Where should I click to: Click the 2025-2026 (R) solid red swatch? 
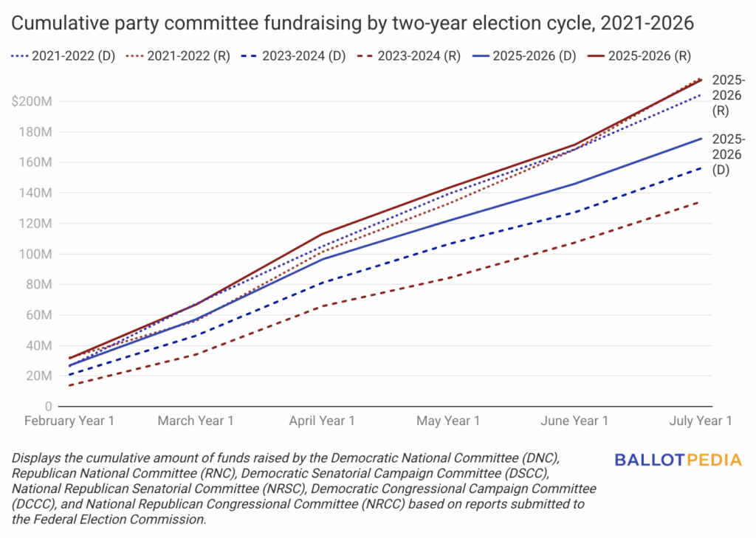pyautogui.click(x=596, y=56)
